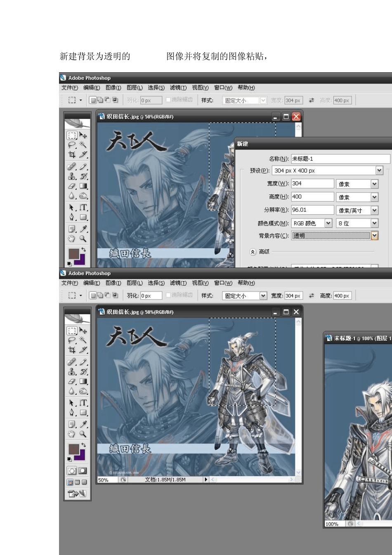Select the Brush tool in the lower Photoshop toolbox

click(x=83, y=362)
